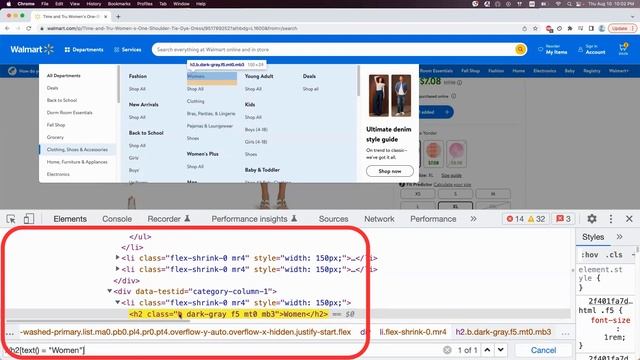Open the Performance tab
This screenshot has height=360, width=640.
coord(433,219)
